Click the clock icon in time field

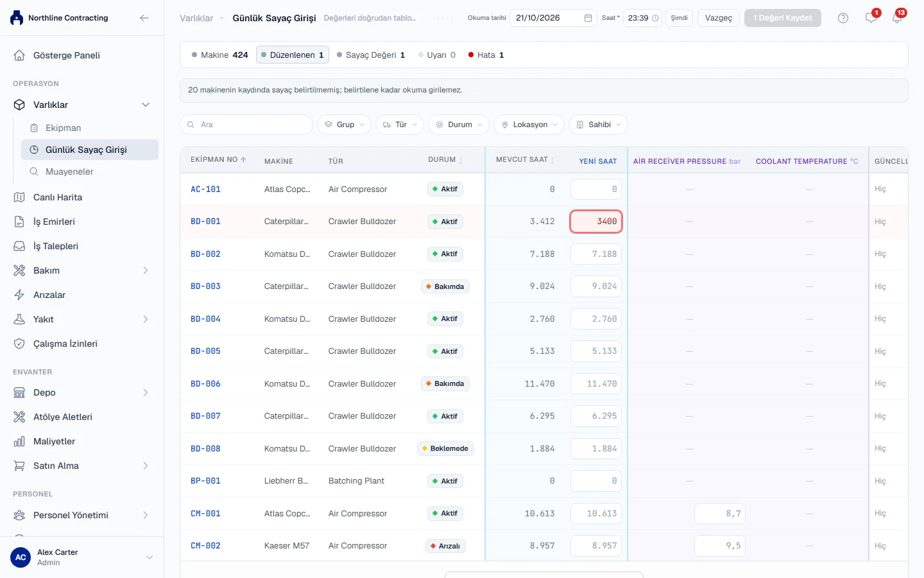point(655,18)
